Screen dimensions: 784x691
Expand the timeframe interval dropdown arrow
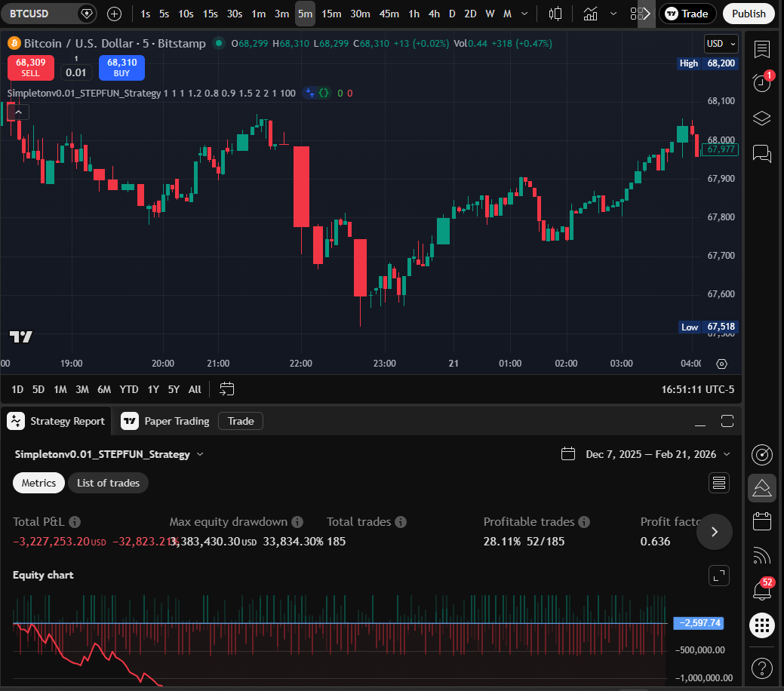coord(524,14)
